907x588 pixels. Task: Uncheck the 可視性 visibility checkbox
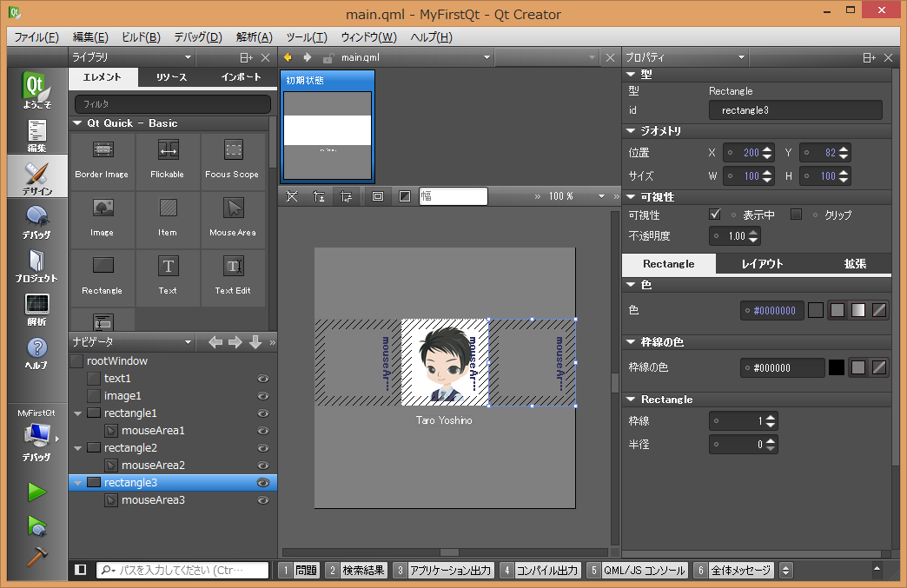(714, 215)
